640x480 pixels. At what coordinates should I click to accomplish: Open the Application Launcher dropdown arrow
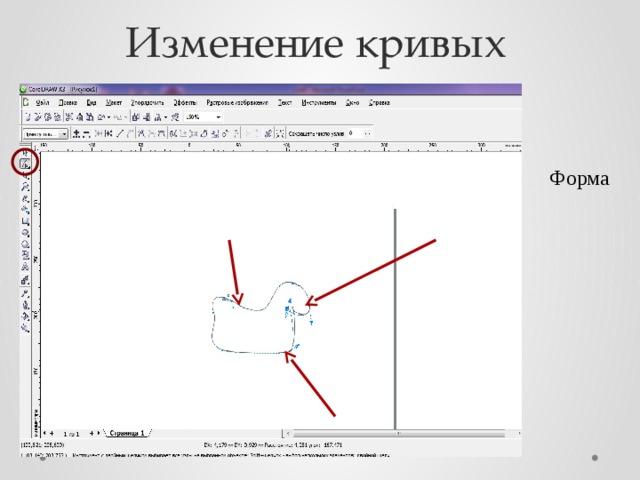(166, 118)
